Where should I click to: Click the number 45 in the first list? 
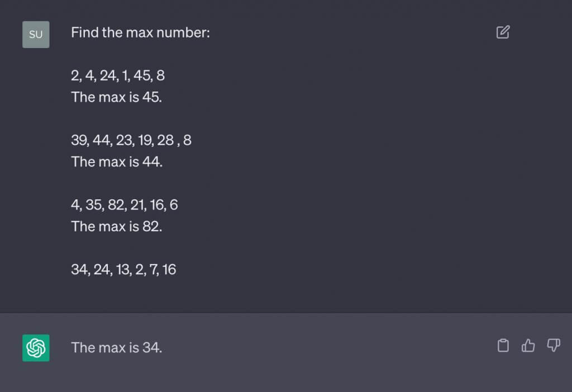141,75
